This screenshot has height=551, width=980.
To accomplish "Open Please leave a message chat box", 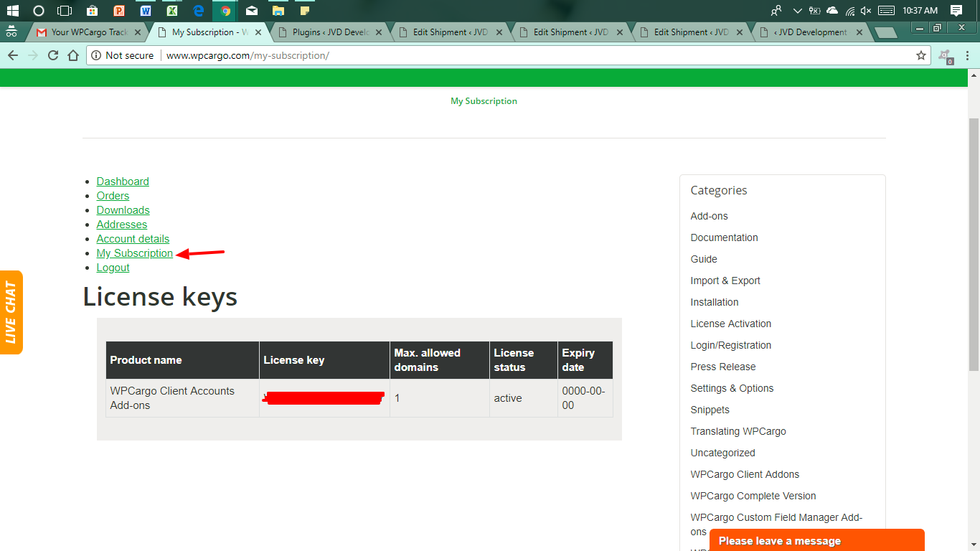I will point(816,540).
